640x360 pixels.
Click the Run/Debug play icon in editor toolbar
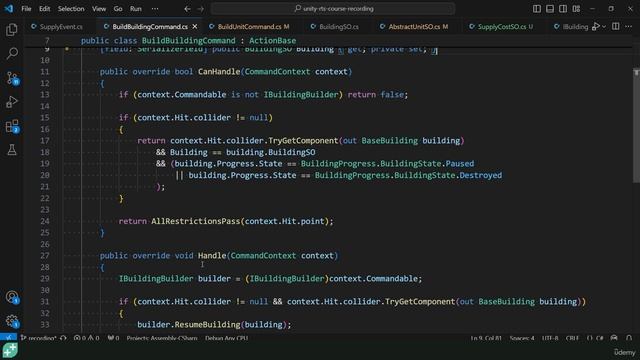click(596, 27)
